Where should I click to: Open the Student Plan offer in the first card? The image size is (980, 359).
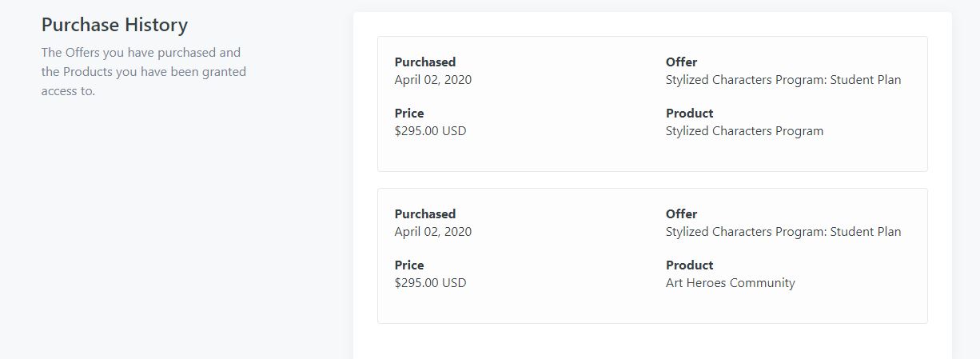pos(783,80)
